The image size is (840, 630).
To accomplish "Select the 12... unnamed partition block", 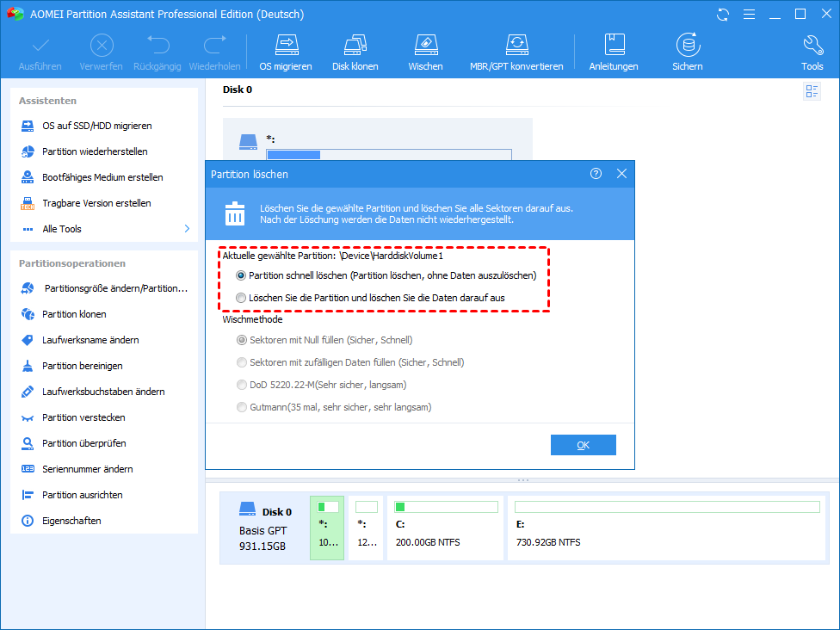I will tap(366, 528).
